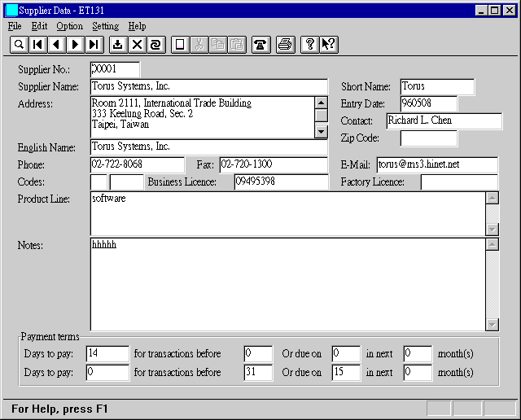Click first row Days to pay field
This screenshot has width=521, height=420.
107,353
